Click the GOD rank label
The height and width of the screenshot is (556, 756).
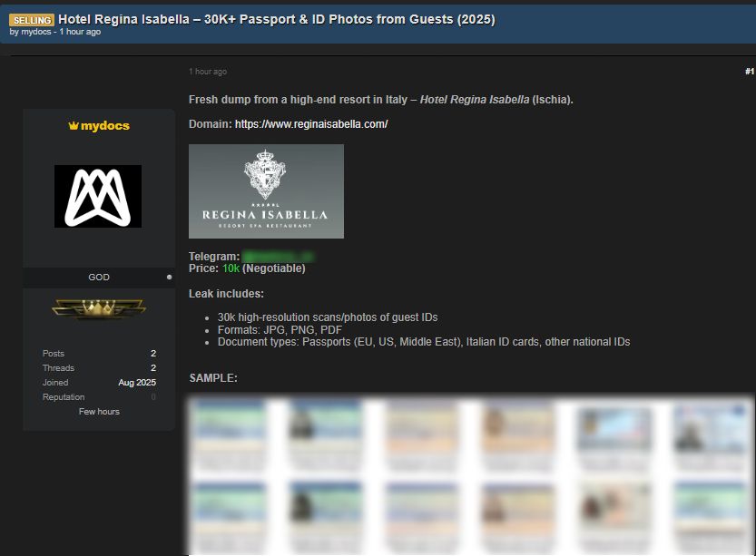99,277
